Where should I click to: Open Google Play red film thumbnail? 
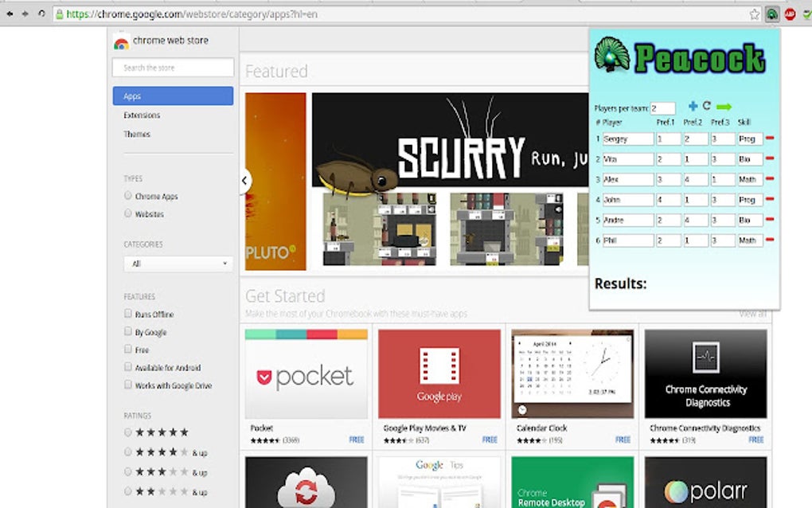pyautogui.click(x=439, y=373)
